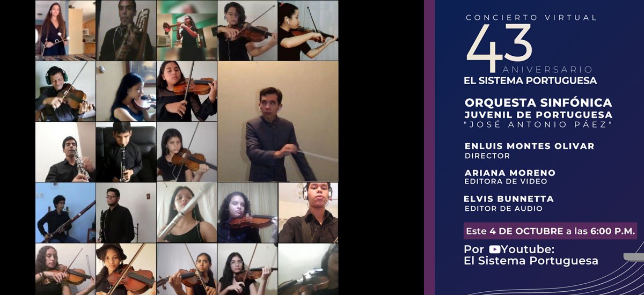Click 'El Sistema Portuguesa' YouTube channel text
The image size is (644, 295).
point(531,261)
